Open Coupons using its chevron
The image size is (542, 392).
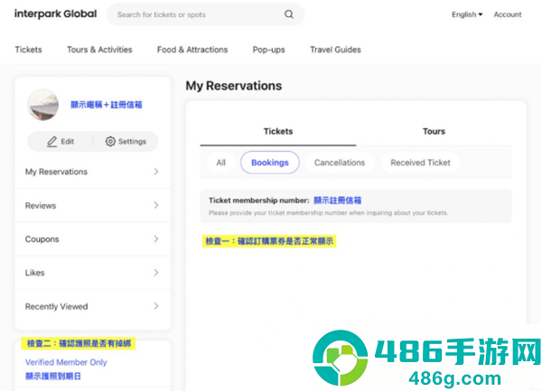(x=156, y=238)
